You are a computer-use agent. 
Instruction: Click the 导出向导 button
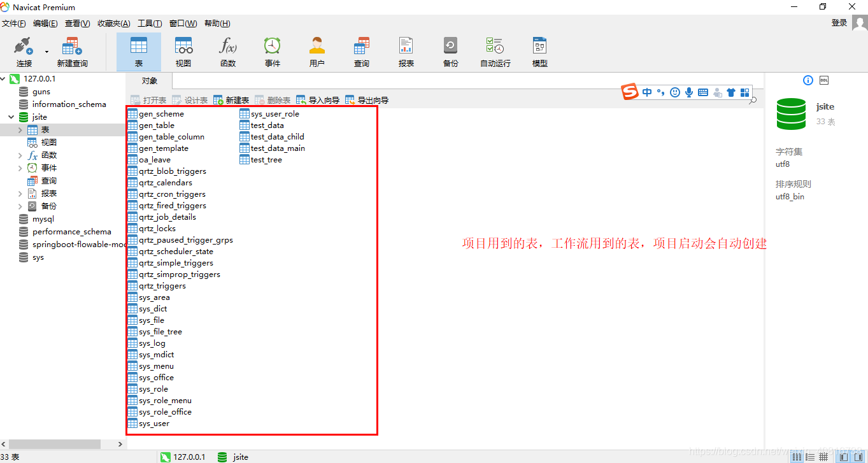[x=367, y=100]
